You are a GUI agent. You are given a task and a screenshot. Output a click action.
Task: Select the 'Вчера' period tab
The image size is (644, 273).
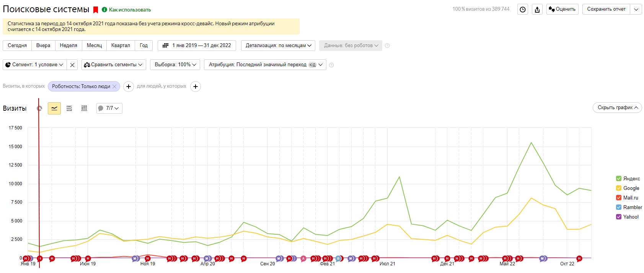click(43, 46)
